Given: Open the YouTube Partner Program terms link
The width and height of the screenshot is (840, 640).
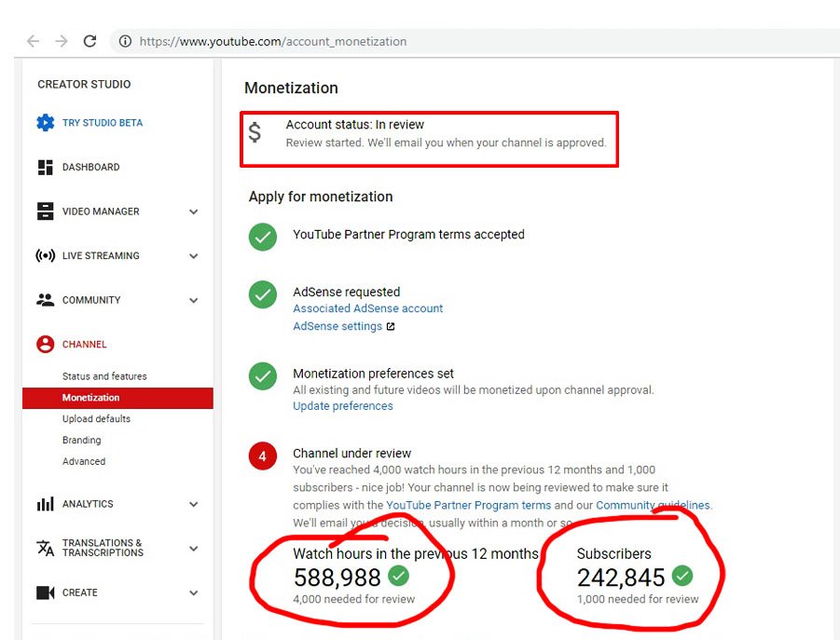Looking at the screenshot, I should (x=468, y=505).
